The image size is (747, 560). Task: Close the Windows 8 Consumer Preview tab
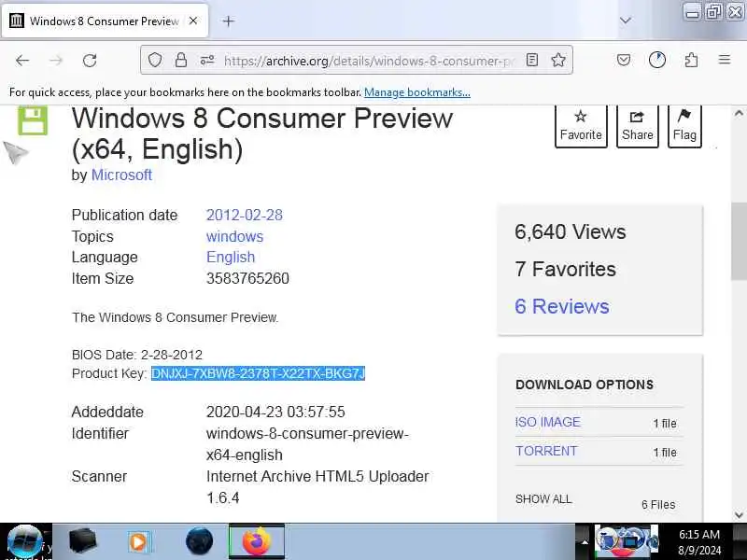(193, 21)
